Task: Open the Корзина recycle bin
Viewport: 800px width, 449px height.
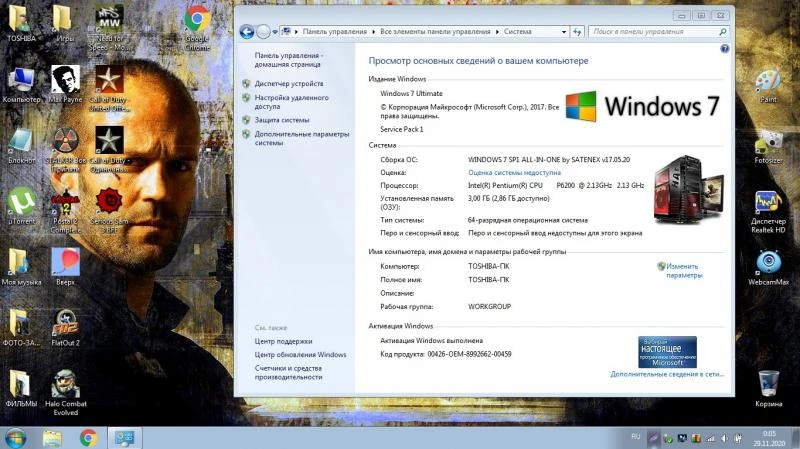Action: point(768,389)
